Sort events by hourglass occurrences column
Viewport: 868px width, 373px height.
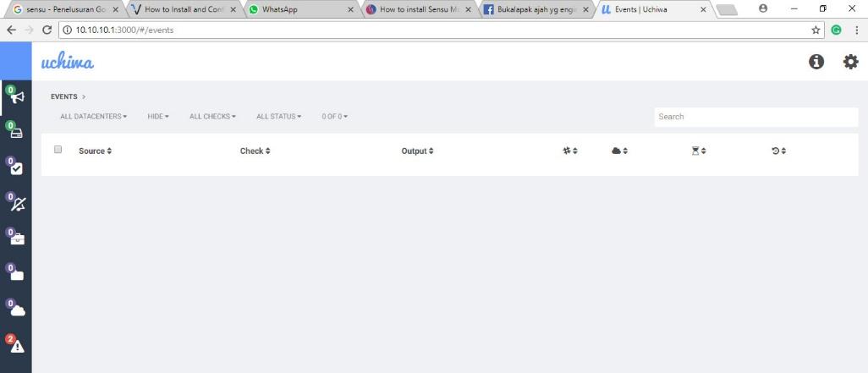click(699, 151)
